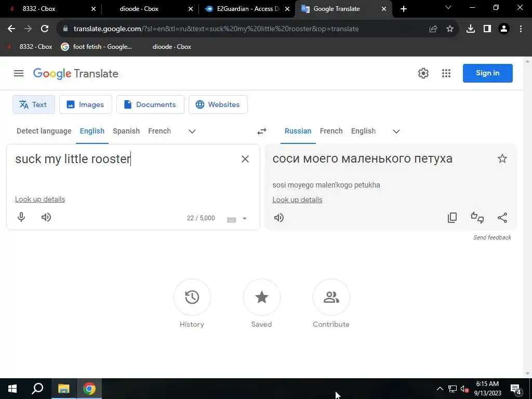The width and height of the screenshot is (532, 399).
Task: Click the address bar URL
Action: pos(216,29)
